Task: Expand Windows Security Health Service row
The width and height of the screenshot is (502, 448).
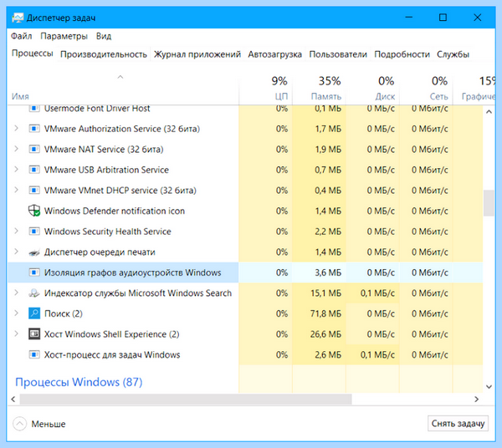Action: (16, 231)
